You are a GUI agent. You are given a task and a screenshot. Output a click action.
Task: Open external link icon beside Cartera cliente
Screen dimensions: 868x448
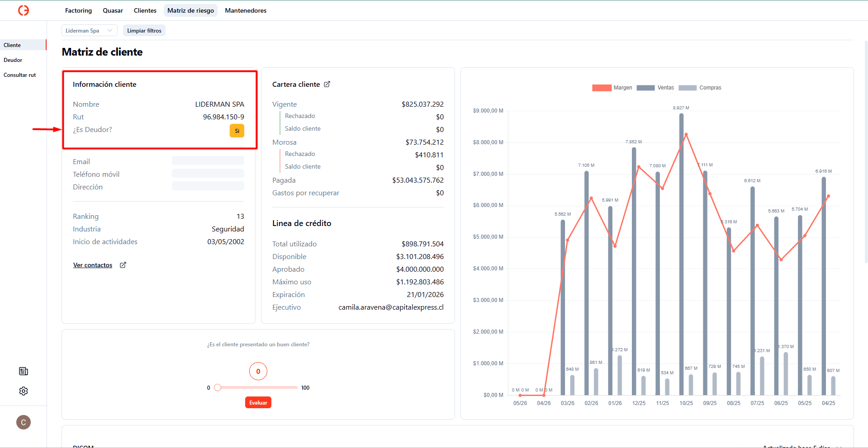point(327,84)
